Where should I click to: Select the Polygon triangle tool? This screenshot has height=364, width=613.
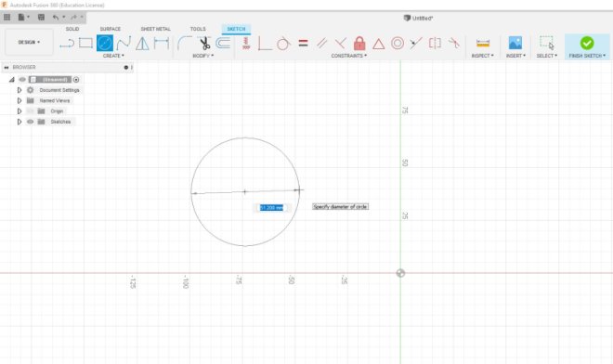(142, 43)
